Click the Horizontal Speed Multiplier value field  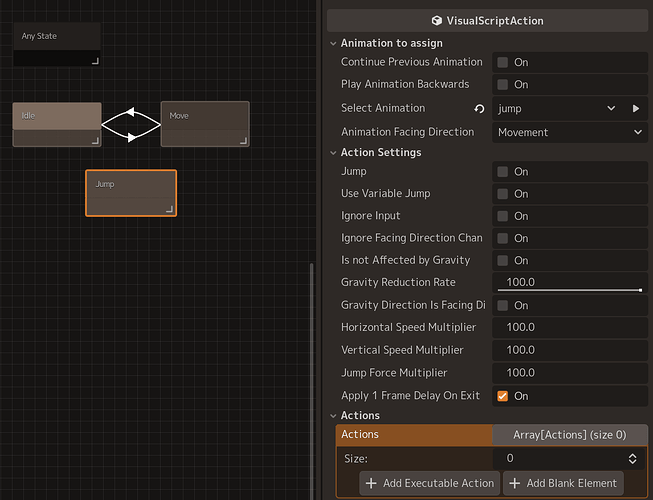tap(570, 327)
